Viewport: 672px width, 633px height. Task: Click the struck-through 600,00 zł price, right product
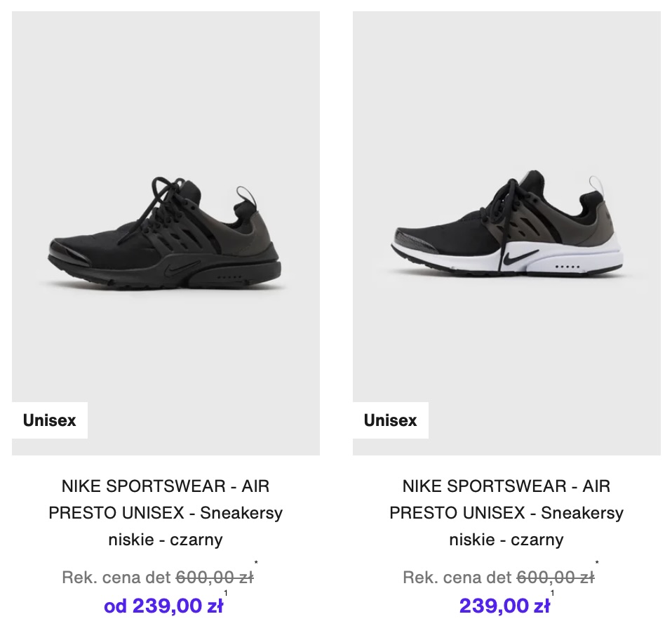coord(555,578)
